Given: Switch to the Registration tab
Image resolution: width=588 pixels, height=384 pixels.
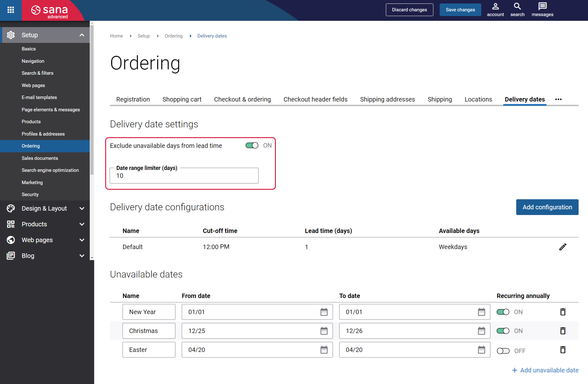Looking at the screenshot, I should pos(133,99).
